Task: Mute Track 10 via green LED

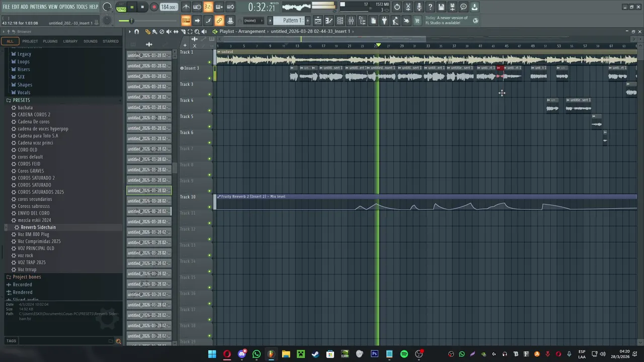Action: [210, 207]
